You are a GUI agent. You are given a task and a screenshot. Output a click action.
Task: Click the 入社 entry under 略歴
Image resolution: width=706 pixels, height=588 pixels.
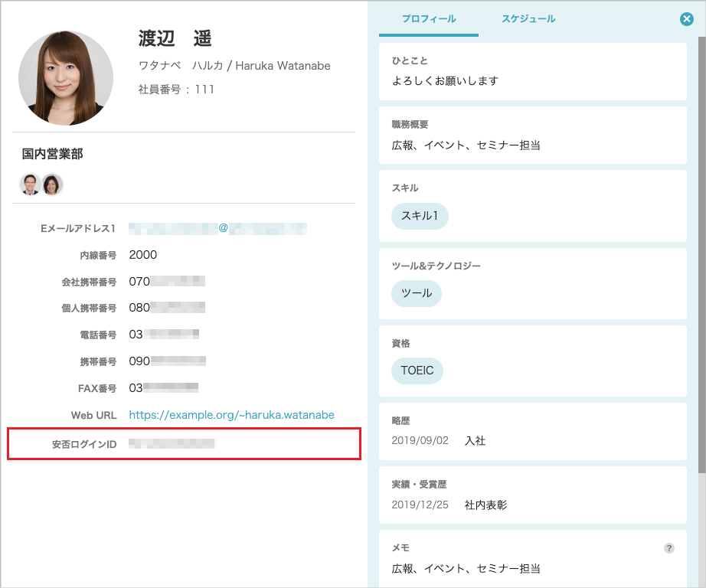click(475, 440)
